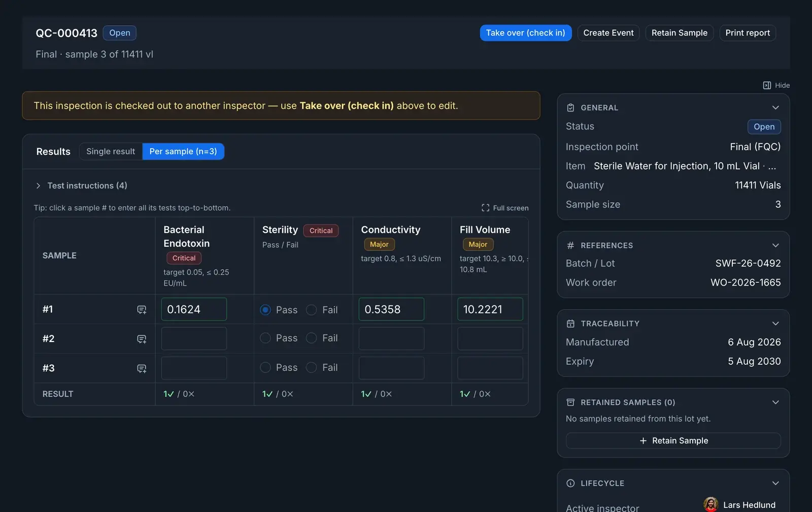The width and height of the screenshot is (812, 512).
Task: Click the Hide side panel icon
Action: coord(767,85)
